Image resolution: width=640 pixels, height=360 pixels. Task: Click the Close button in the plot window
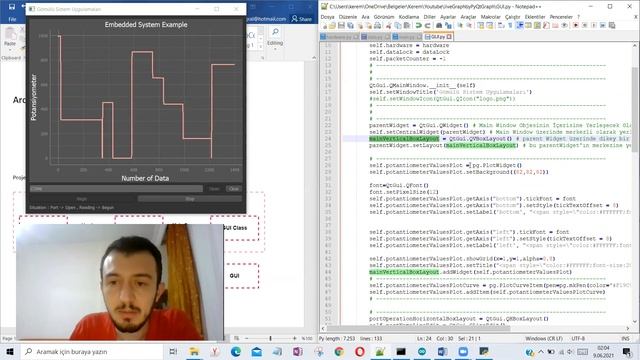click(x=234, y=189)
